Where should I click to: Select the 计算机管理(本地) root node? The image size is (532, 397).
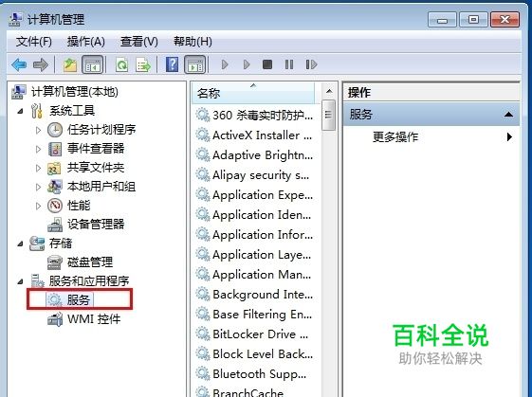tap(75, 92)
